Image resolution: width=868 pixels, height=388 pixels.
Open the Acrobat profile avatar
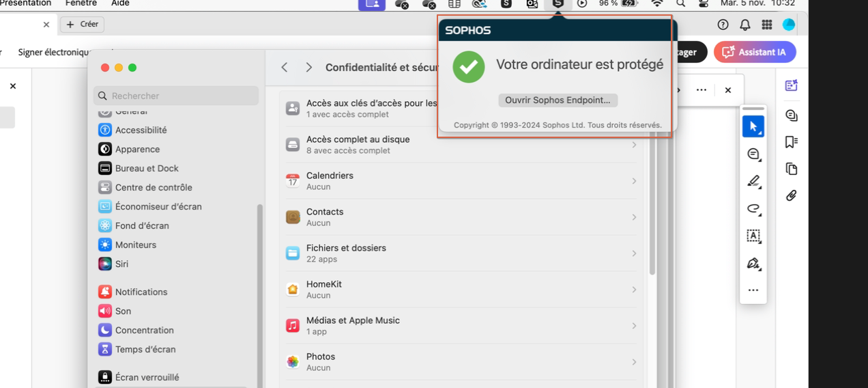(x=788, y=25)
